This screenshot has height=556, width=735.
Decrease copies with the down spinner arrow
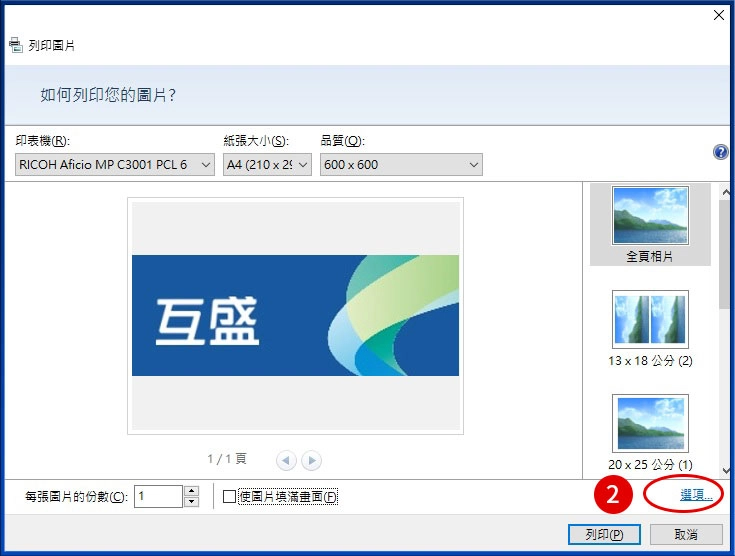(192, 502)
